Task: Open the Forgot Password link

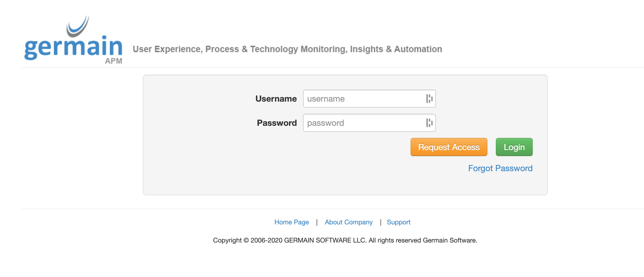Action: coord(500,168)
